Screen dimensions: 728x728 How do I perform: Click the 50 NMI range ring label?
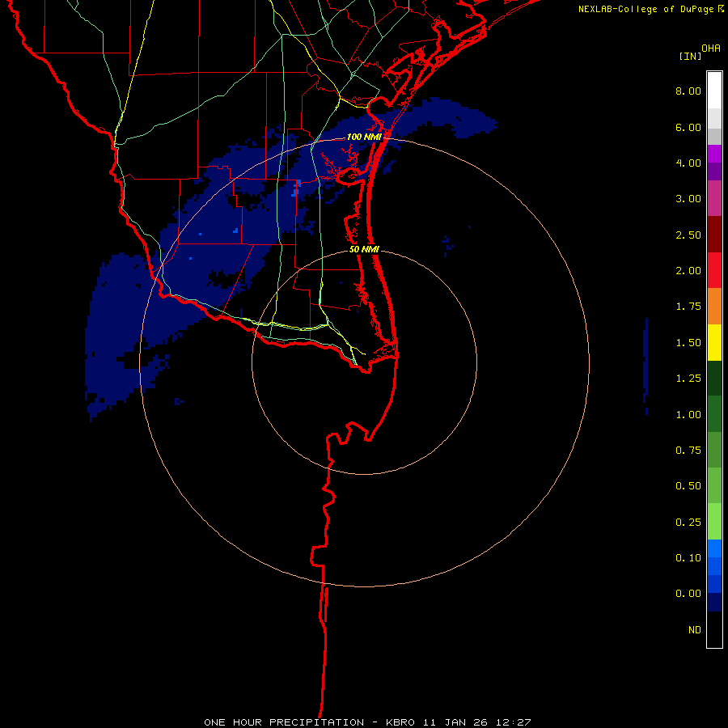(364, 249)
